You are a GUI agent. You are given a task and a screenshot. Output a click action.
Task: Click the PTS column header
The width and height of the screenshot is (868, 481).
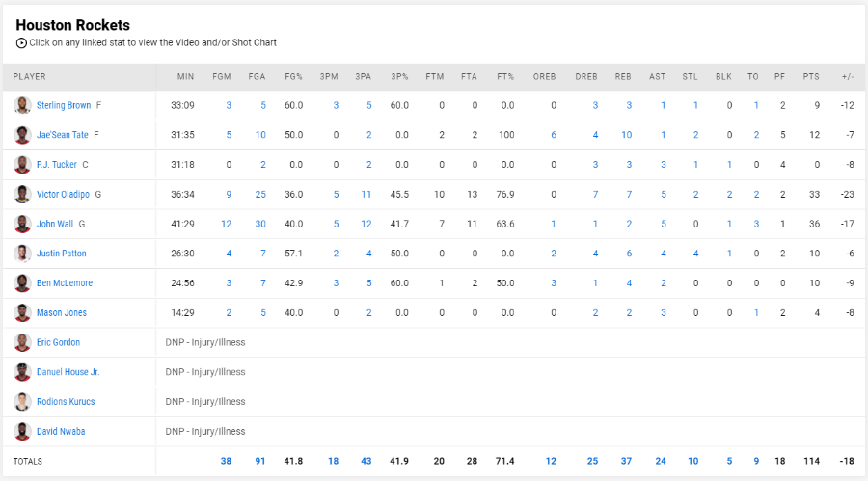(x=811, y=77)
